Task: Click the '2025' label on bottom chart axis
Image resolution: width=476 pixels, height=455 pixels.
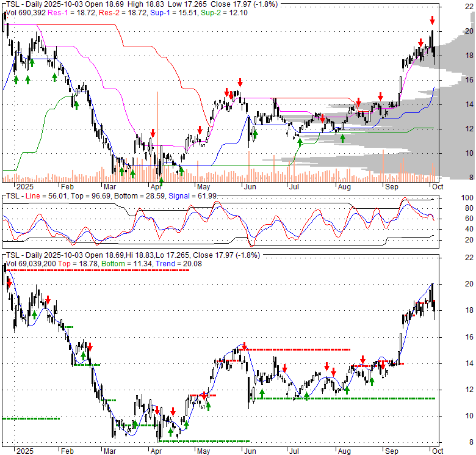Action: click(25, 451)
